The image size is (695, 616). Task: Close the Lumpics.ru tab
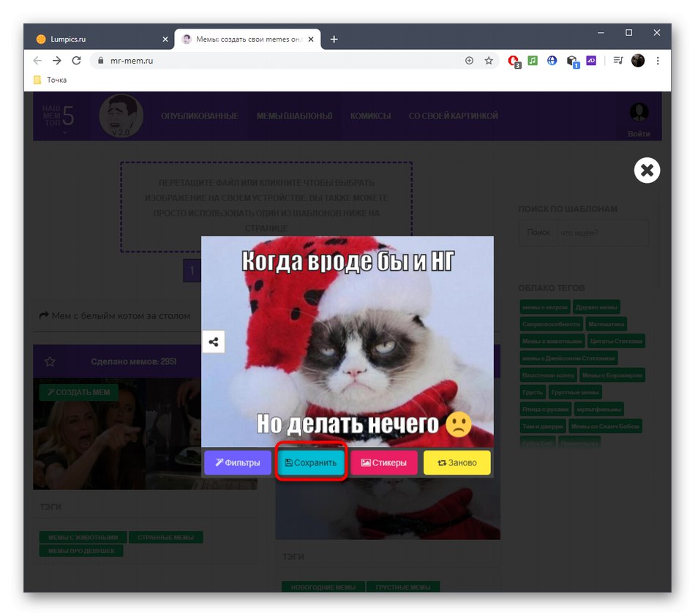pos(165,39)
